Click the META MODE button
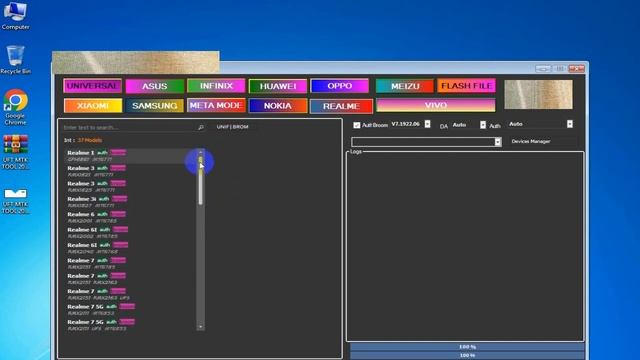The image size is (640, 360). (216, 105)
